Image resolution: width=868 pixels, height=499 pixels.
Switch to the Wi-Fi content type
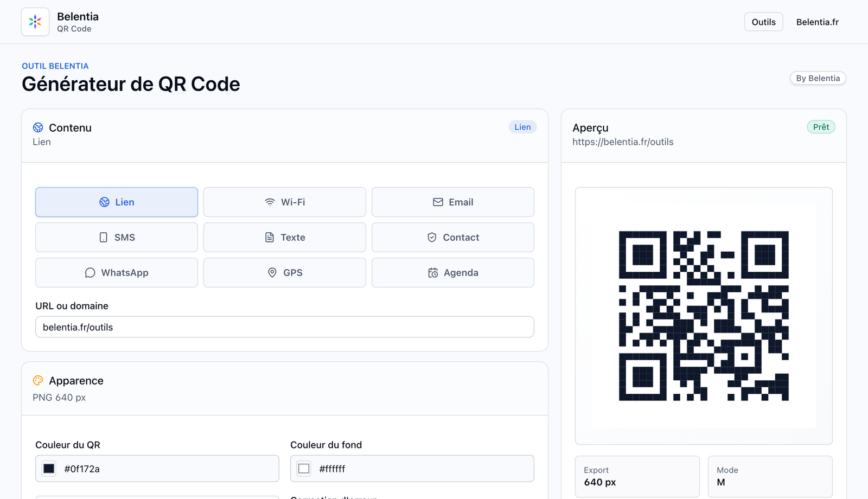click(285, 202)
